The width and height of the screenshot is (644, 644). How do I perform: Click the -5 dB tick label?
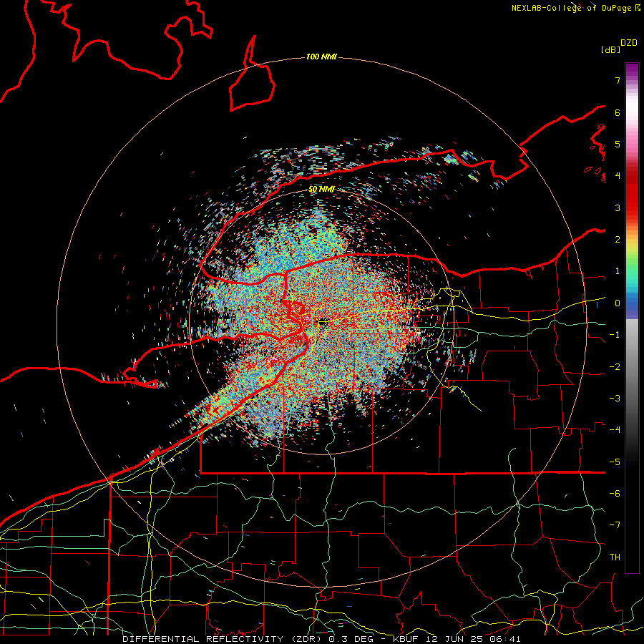(615, 462)
